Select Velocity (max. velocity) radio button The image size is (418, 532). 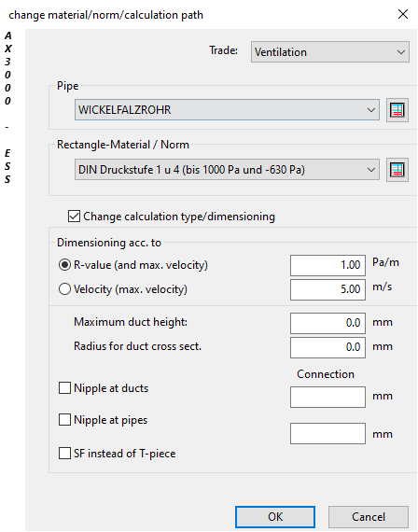point(64,289)
